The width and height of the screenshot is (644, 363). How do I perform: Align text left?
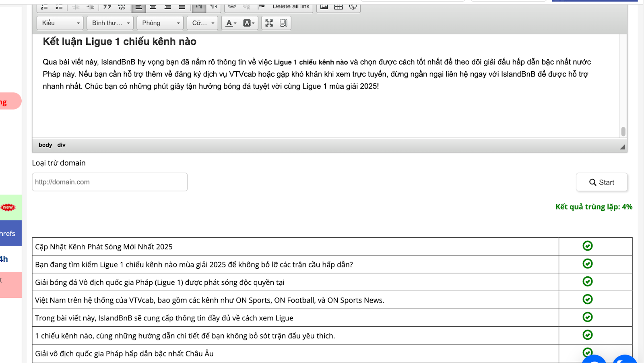138,7
